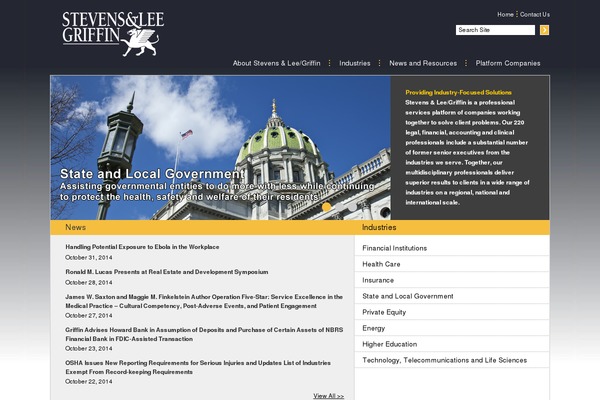Click the October 28, 2014 date
The width and height of the screenshot is (600, 400).
coord(88,282)
